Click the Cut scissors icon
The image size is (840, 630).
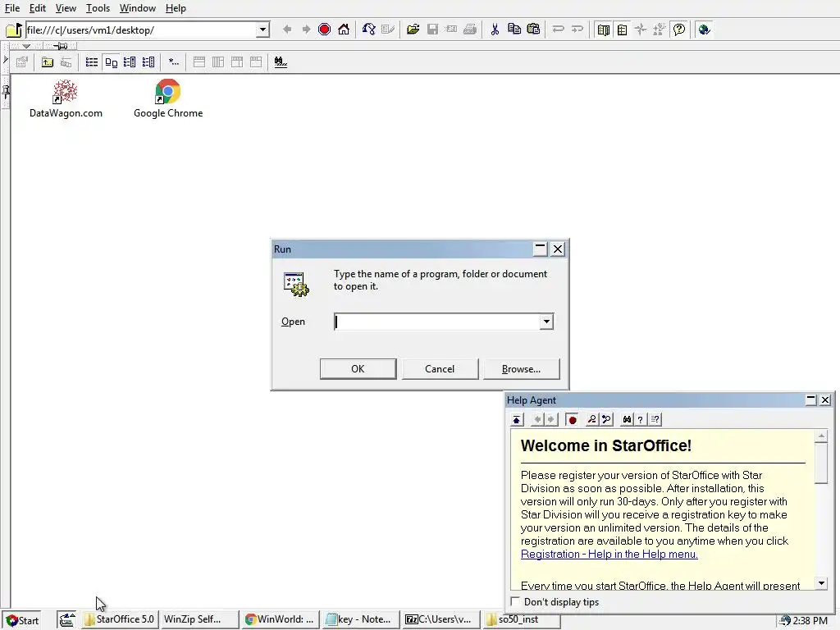pyautogui.click(x=495, y=30)
